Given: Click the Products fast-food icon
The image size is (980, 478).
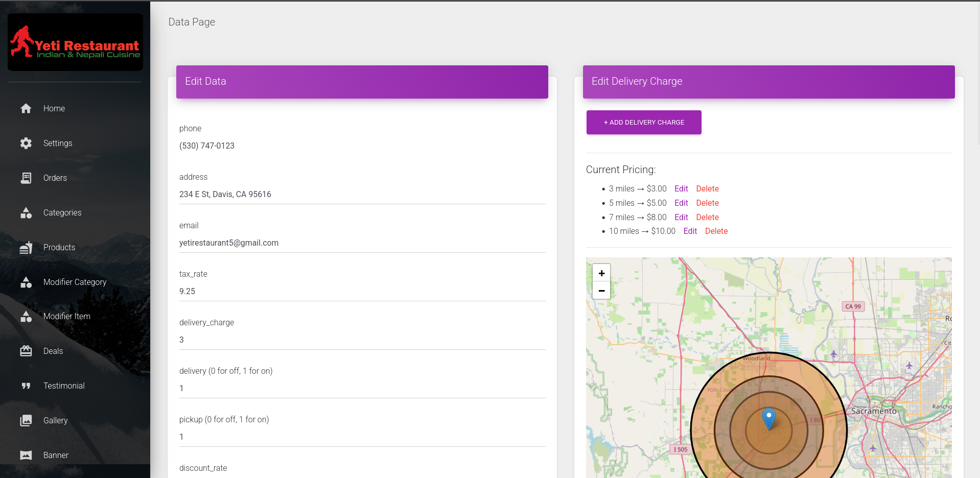Looking at the screenshot, I should 26,247.
